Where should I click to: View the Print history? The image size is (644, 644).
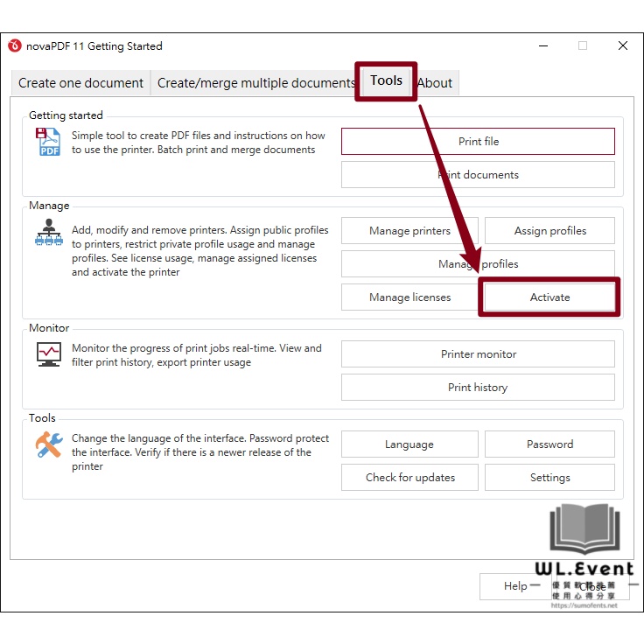pyautogui.click(x=478, y=388)
